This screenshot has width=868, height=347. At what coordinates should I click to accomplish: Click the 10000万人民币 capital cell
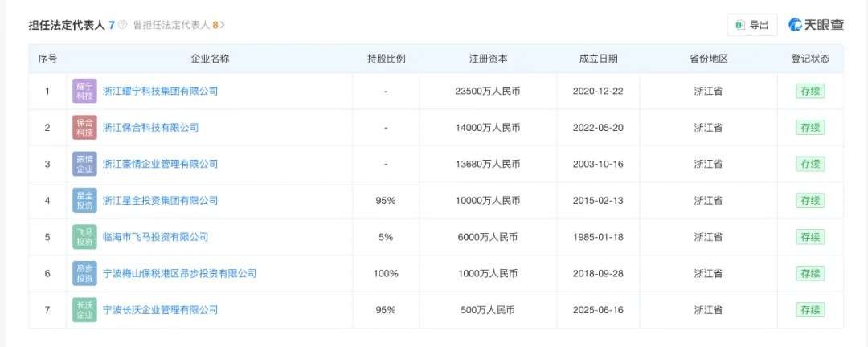coord(489,200)
